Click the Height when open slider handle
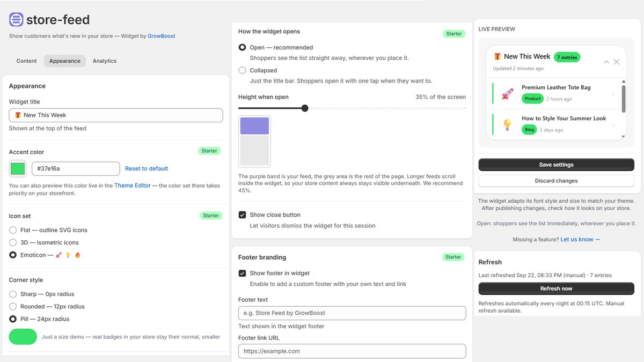644x362 pixels. [x=305, y=108]
